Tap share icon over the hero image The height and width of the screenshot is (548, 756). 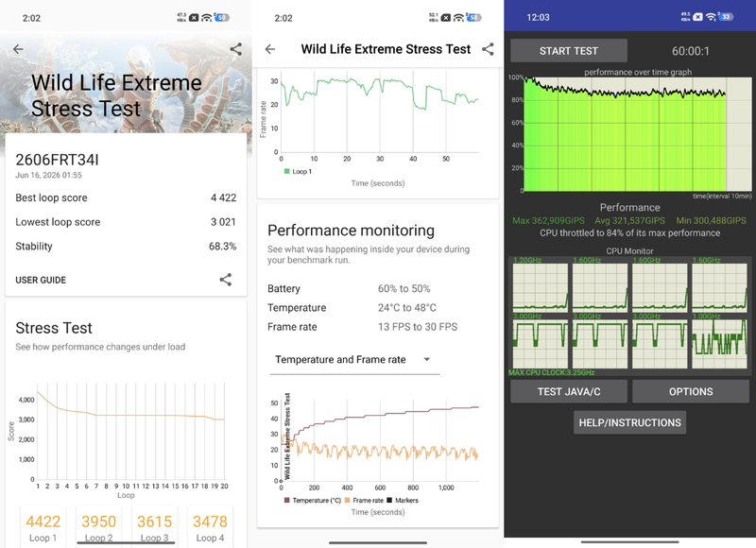coord(235,49)
